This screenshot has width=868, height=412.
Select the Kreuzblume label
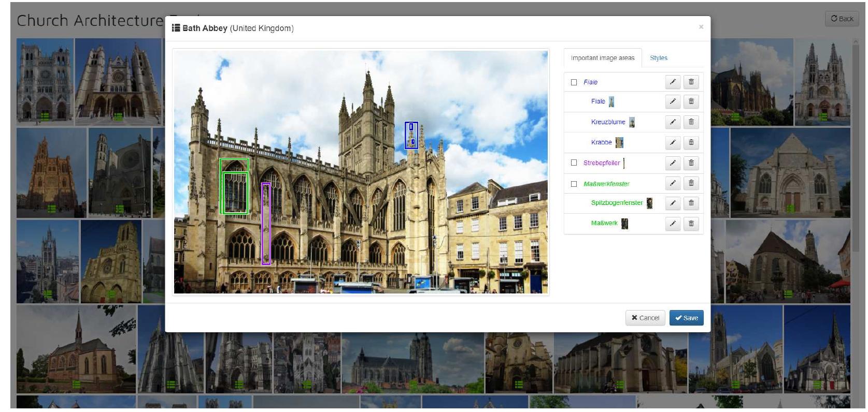point(608,122)
